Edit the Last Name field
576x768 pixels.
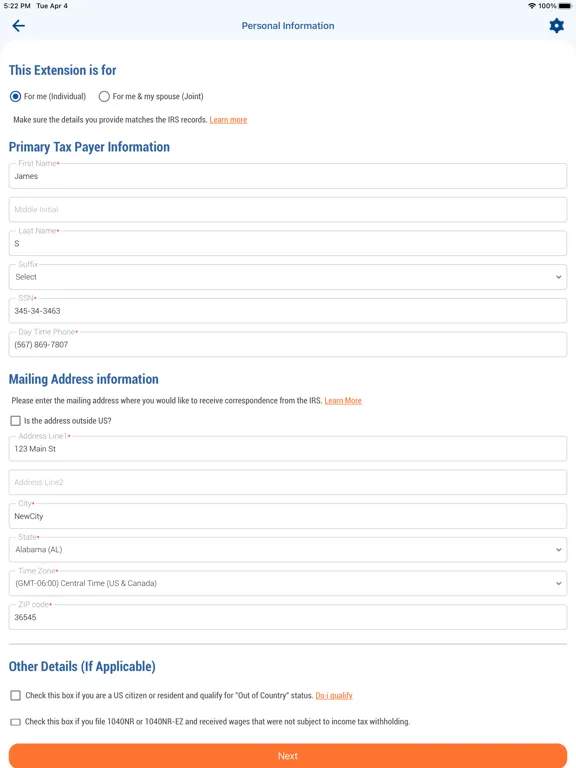coord(288,243)
